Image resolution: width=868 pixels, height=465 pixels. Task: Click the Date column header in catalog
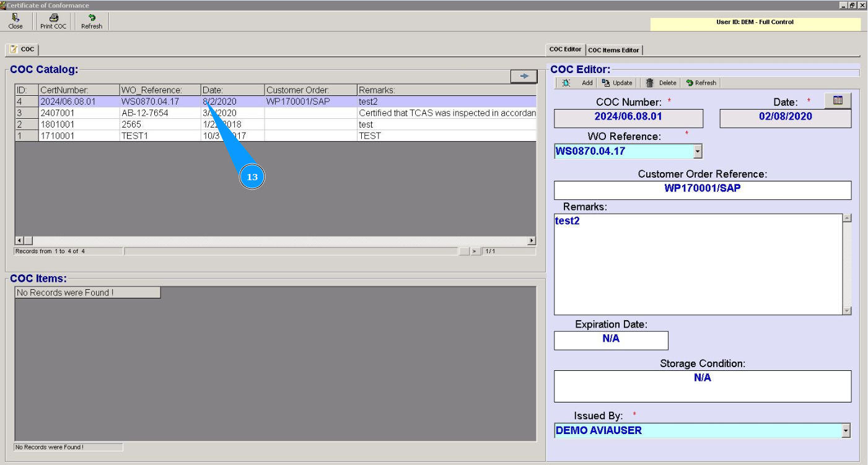click(x=233, y=90)
